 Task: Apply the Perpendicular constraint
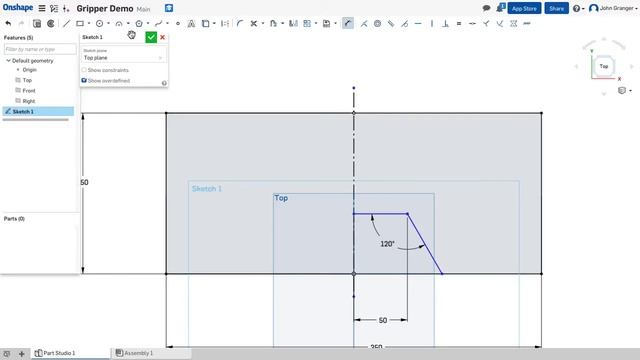click(445, 24)
